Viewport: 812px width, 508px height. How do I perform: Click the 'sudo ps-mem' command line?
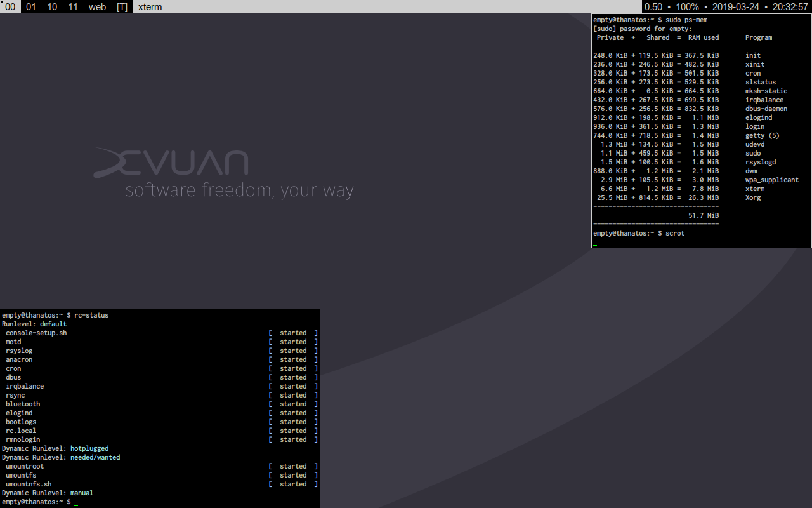tap(650, 20)
